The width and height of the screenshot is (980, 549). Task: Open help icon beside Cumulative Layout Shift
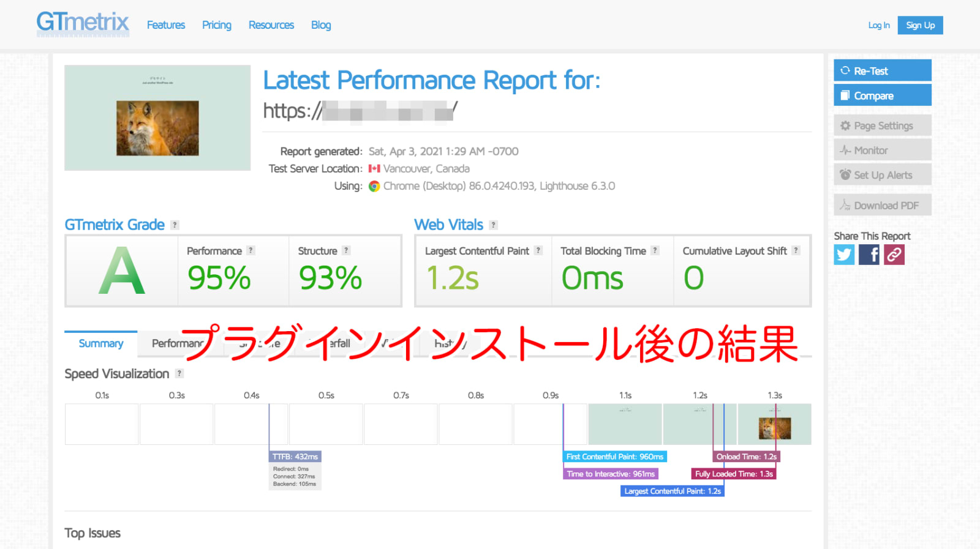pyautogui.click(x=796, y=250)
